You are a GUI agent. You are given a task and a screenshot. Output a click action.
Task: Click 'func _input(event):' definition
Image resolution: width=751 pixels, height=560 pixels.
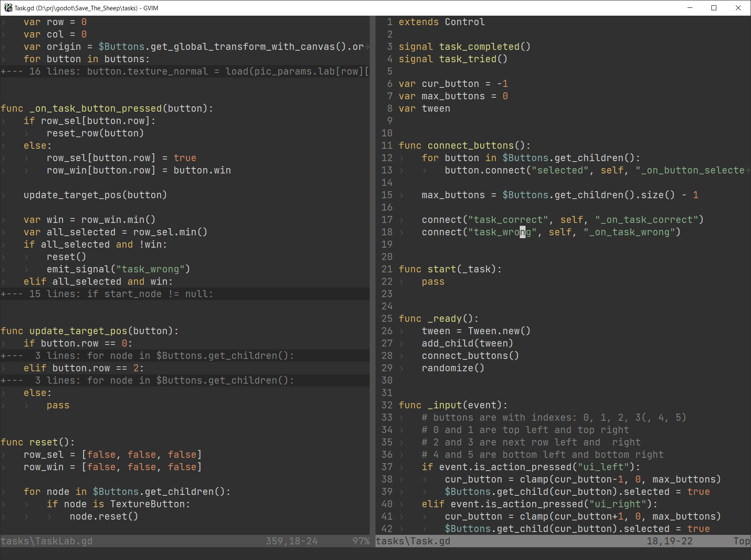453,405
